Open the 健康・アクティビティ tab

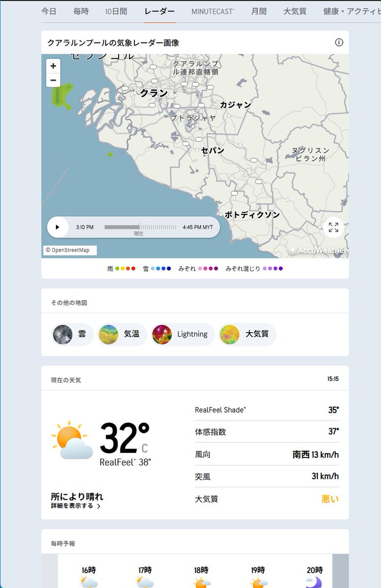tap(352, 11)
